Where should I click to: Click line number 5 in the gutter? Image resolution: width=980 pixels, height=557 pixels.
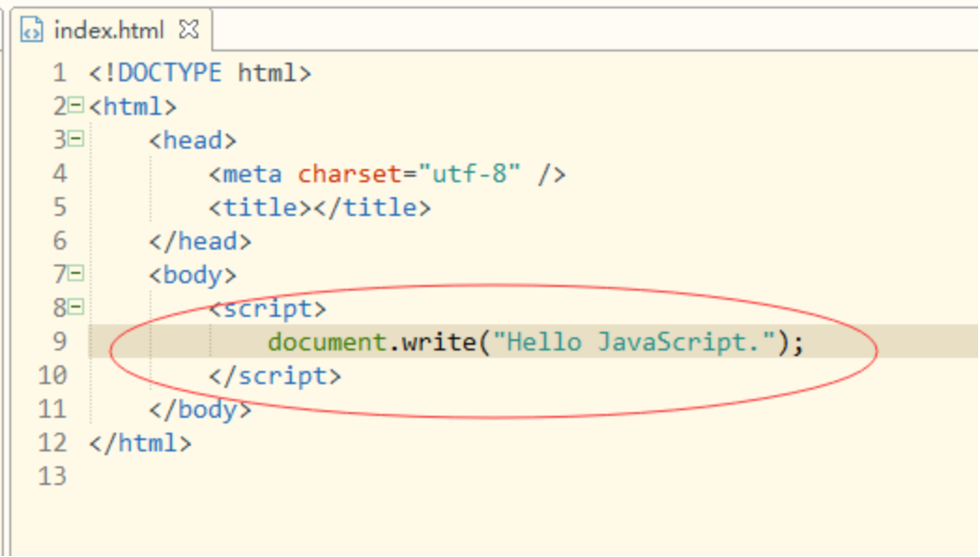[x=60, y=207]
